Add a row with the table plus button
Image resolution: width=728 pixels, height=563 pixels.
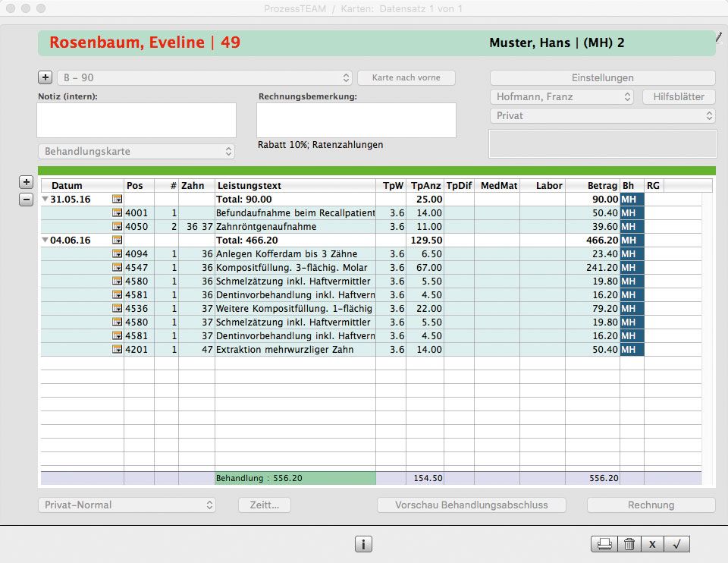(x=26, y=183)
